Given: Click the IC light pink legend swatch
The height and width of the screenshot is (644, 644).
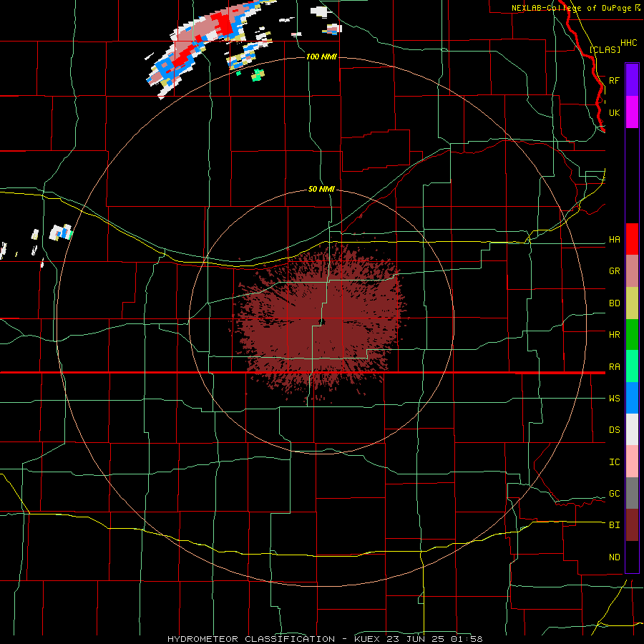Looking at the screenshot, I should (x=632, y=462).
